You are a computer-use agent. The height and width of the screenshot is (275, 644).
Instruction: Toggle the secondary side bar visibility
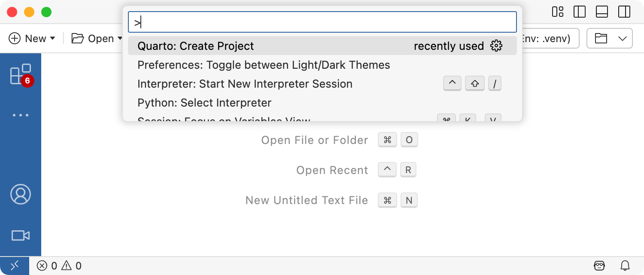pos(624,12)
